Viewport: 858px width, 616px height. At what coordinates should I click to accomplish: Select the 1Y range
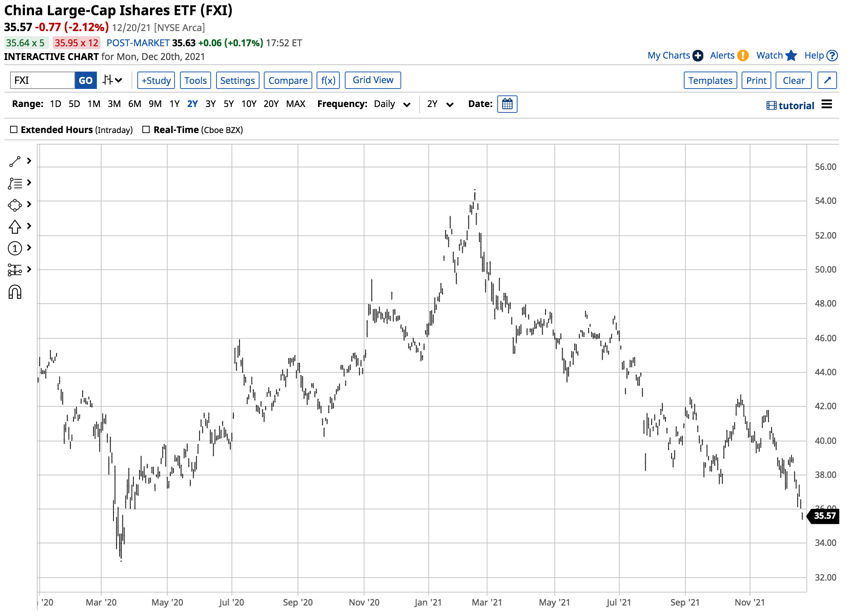coord(175,104)
